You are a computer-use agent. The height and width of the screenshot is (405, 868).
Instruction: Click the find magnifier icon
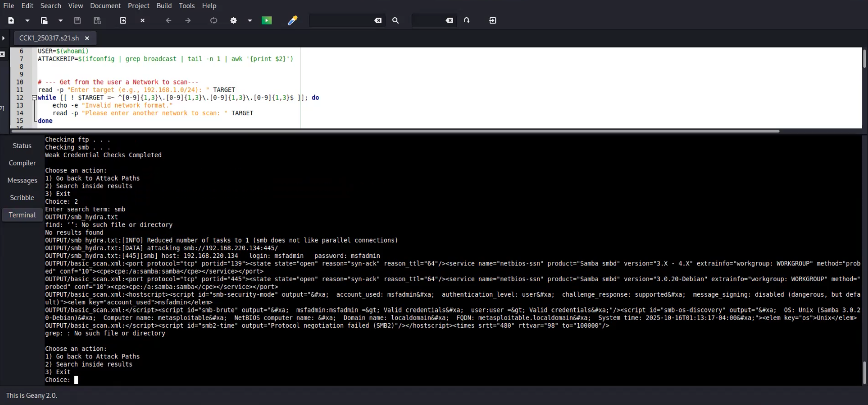395,21
